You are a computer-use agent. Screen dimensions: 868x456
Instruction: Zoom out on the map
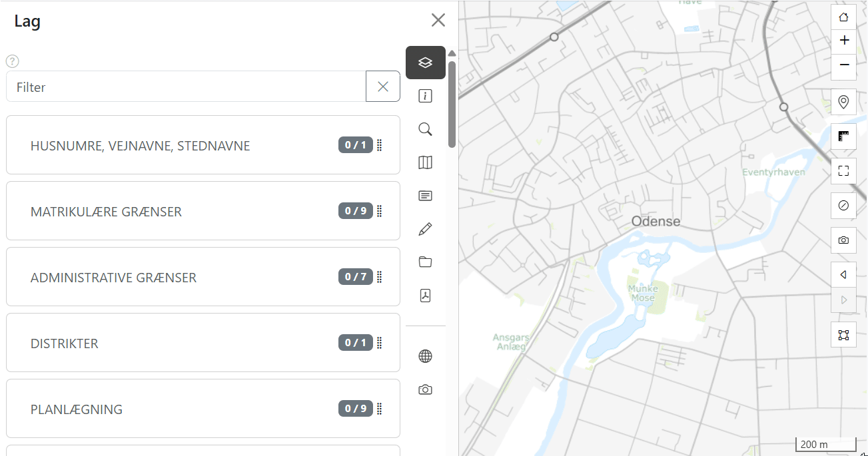tap(843, 65)
